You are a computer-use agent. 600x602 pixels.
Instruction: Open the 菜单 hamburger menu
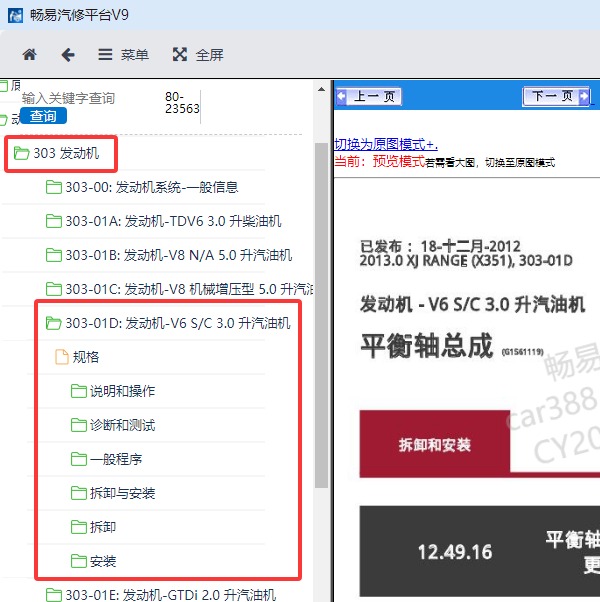tap(123, 55)
